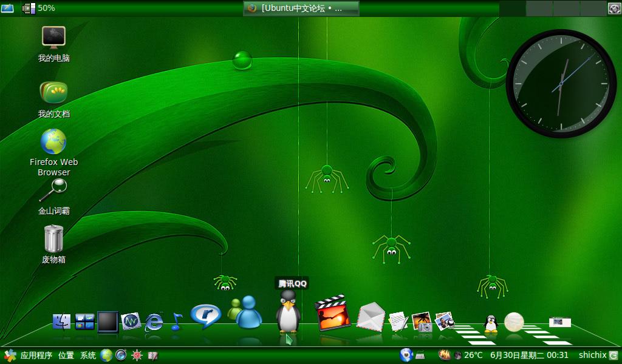Screen dimensions: 622x364
Task: Click the logout icon beside shichix
Action: click(x=613, y=356)
